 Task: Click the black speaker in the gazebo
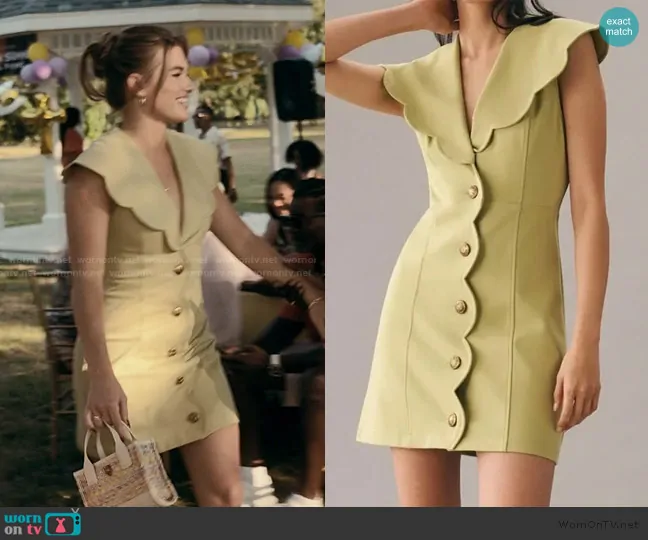tap(294, 90)
